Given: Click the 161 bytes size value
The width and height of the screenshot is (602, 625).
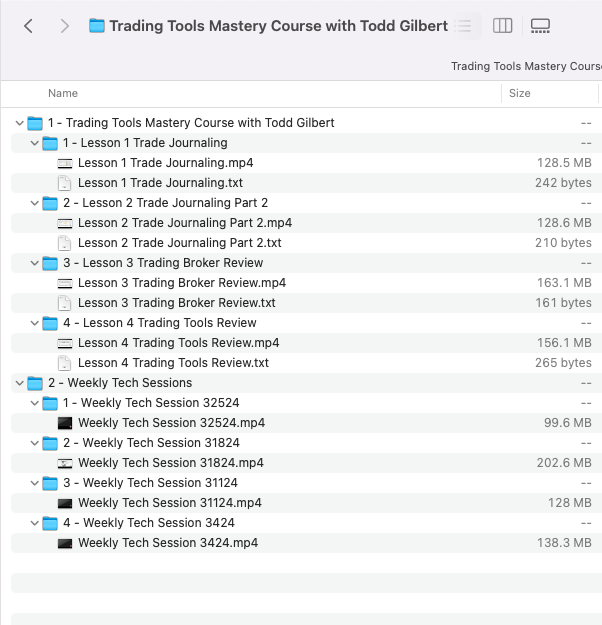Looking at the screenshot, I should (x=563, y=303).
